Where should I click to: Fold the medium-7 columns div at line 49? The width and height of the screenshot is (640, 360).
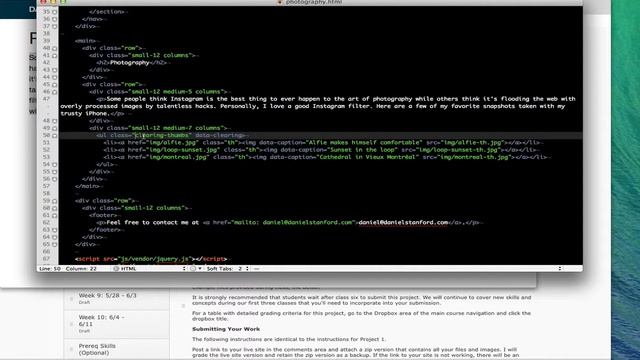[54, 128]
